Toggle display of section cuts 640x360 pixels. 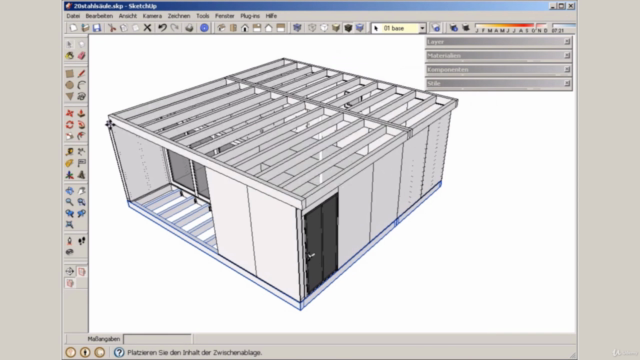tap(70, 282)
